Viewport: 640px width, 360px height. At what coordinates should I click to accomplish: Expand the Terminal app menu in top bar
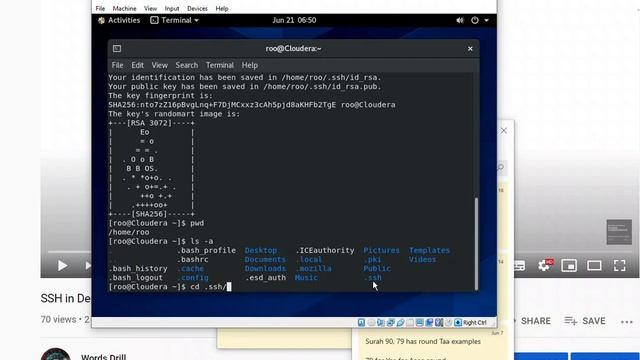pyautogui.click(x=174, y=20)
